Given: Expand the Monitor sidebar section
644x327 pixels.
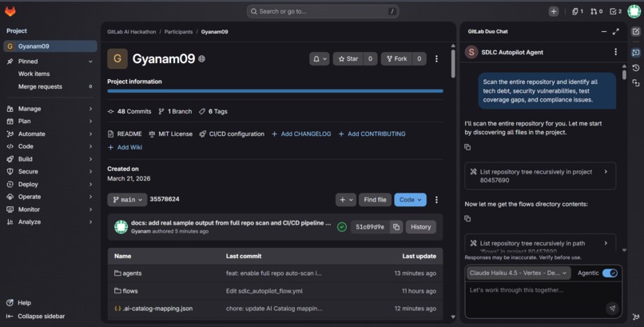Looking at the screenshot, I should pyautogui.click(x=50, y=209).
